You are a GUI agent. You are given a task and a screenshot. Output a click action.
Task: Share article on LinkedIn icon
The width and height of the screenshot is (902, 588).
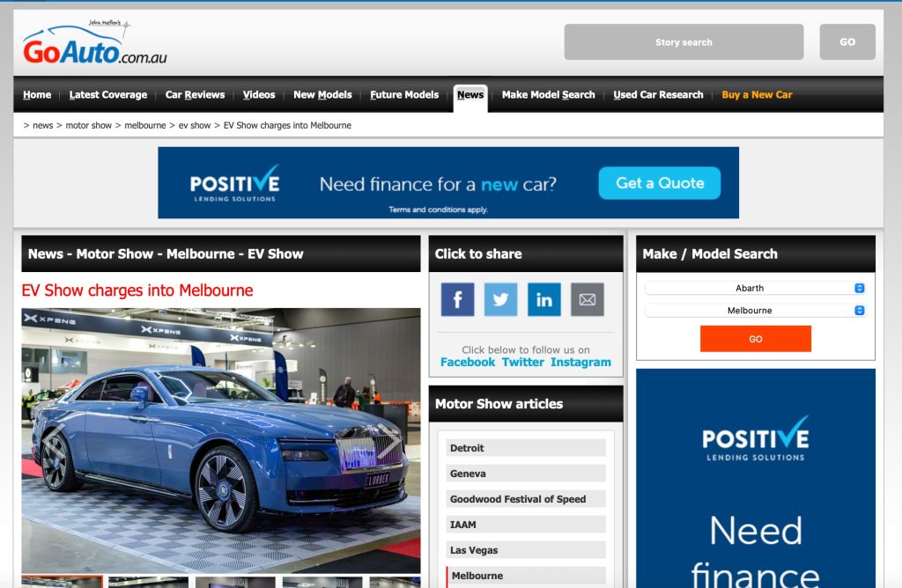(x=543, y=299)
